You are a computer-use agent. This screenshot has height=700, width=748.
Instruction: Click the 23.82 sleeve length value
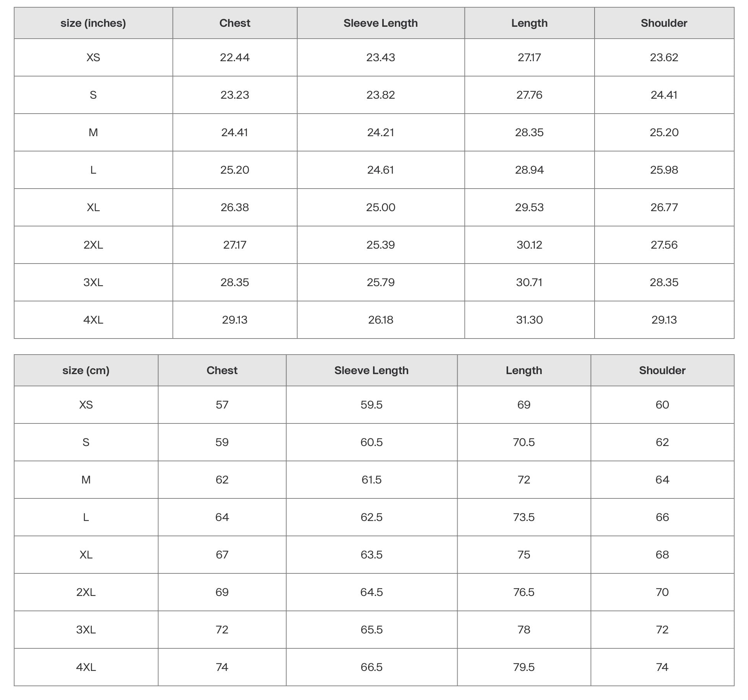click(x=380, y=95)
